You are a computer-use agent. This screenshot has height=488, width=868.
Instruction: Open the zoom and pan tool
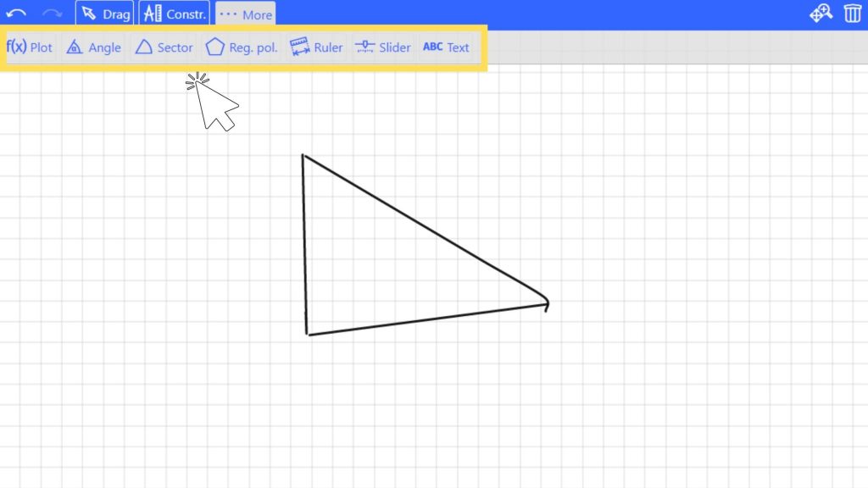(x=821, y=14)
